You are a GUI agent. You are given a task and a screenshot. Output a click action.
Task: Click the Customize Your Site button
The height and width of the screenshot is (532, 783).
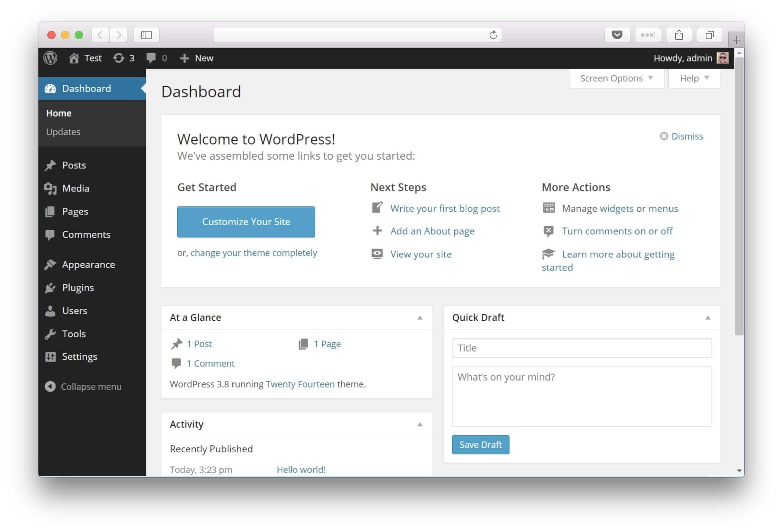click(x=246, y=222)
